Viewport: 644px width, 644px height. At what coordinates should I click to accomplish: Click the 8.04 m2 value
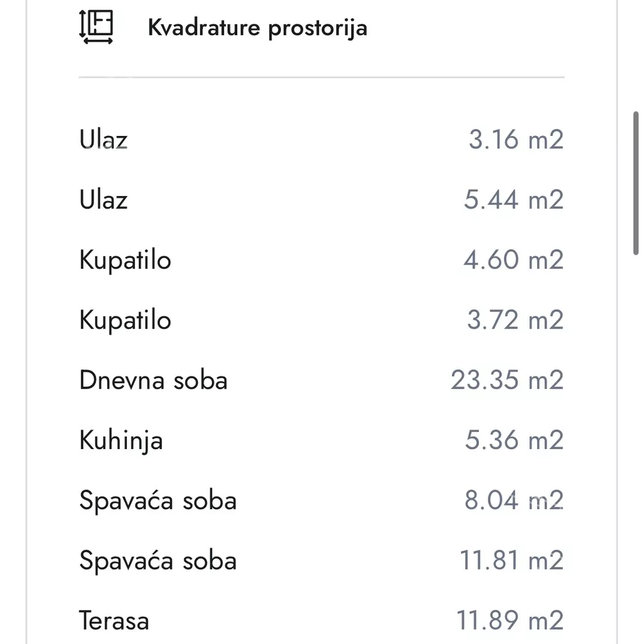tap(513, 500)
